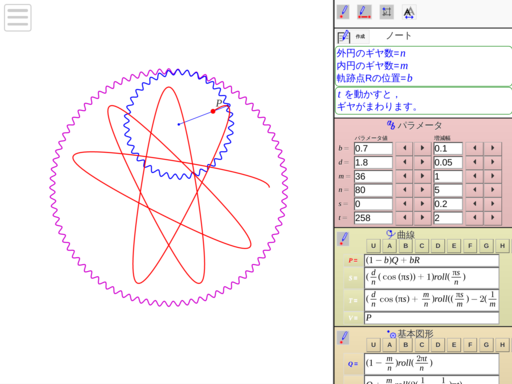Click the Q= label toggle
This screenshot has width=512, height=384.
pyautogui.click(x=353, y=364)
